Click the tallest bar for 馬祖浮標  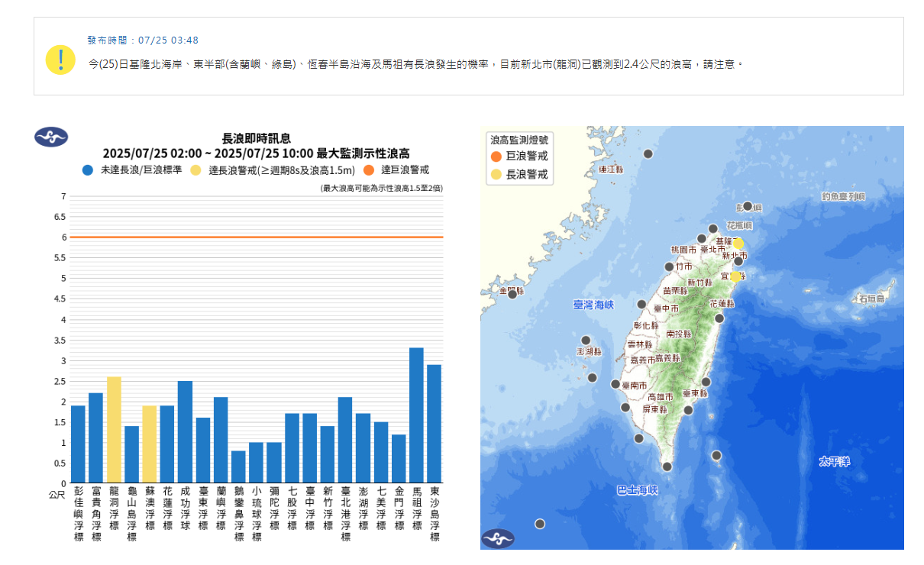click(416, 415)
